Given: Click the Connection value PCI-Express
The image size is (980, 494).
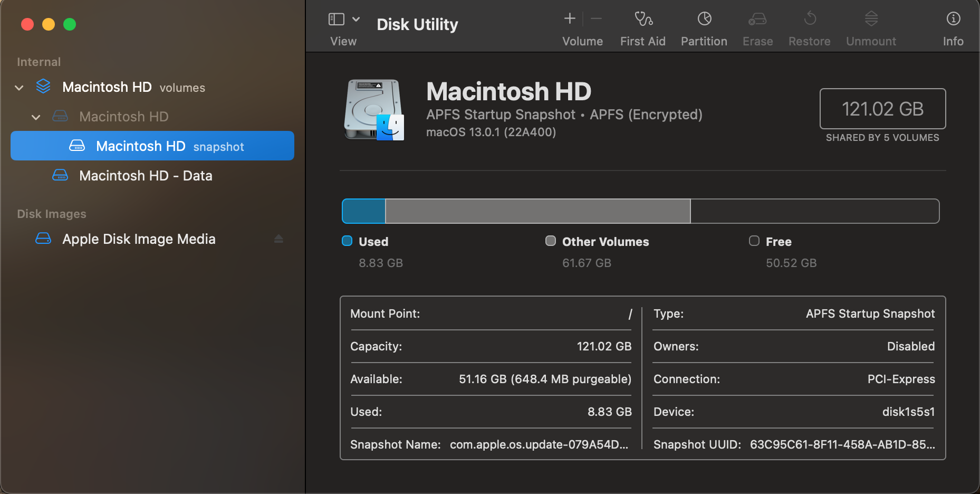Looking at the screenshot, I should click(x=901, y=379).
